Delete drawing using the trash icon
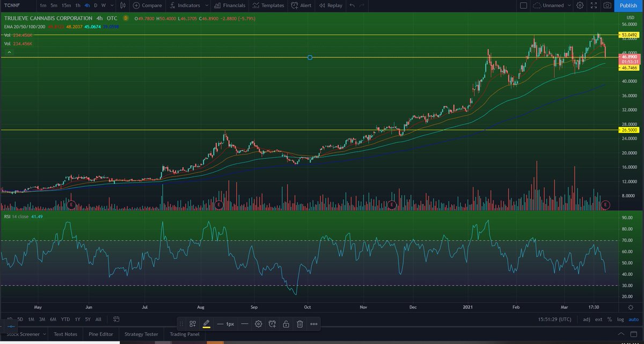Screen dimensions: 644x344 click(299, 324)
